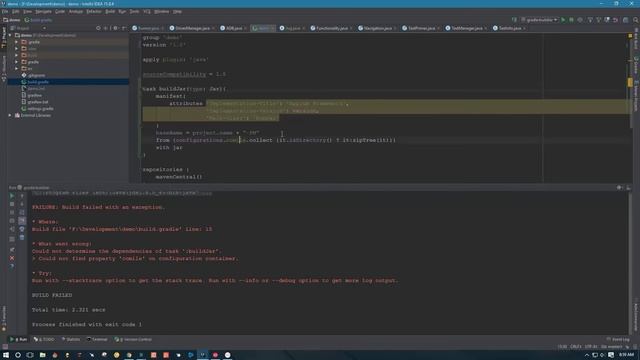This screenshot has width=640, height=360.
Task: Click the 'maven-central()' code line in editor
Action: [179, 177]
